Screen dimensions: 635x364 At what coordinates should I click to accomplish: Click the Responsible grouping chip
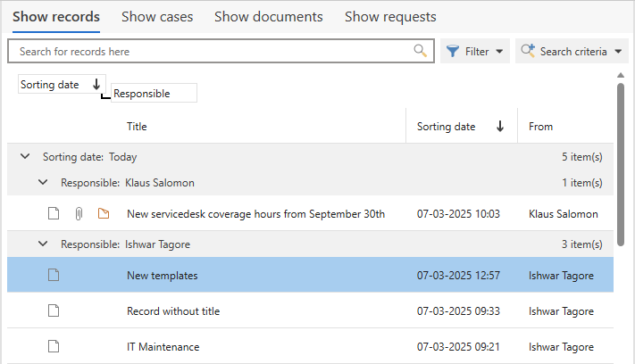point(152,94)
